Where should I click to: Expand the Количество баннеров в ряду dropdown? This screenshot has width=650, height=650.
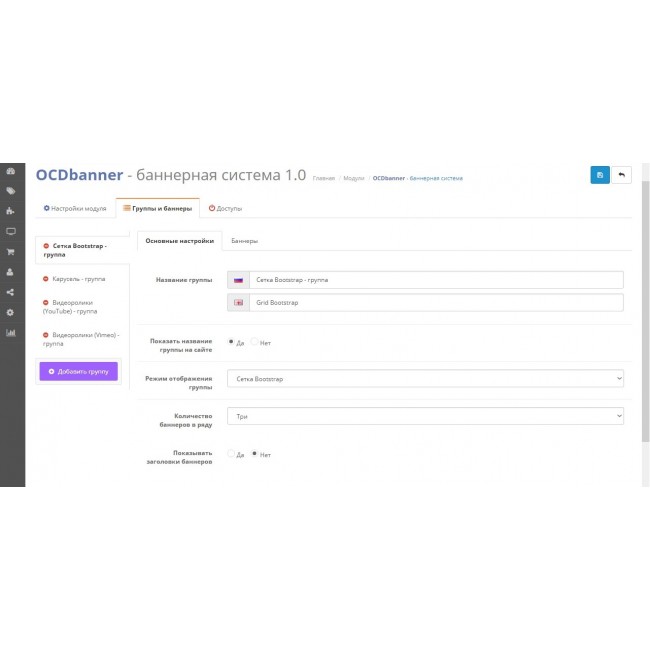click(x=425, y=415)
